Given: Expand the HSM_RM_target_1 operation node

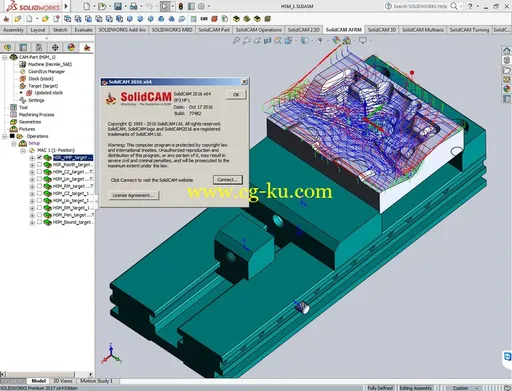Looking at the screenshot, I should click(x=32, y=208).
